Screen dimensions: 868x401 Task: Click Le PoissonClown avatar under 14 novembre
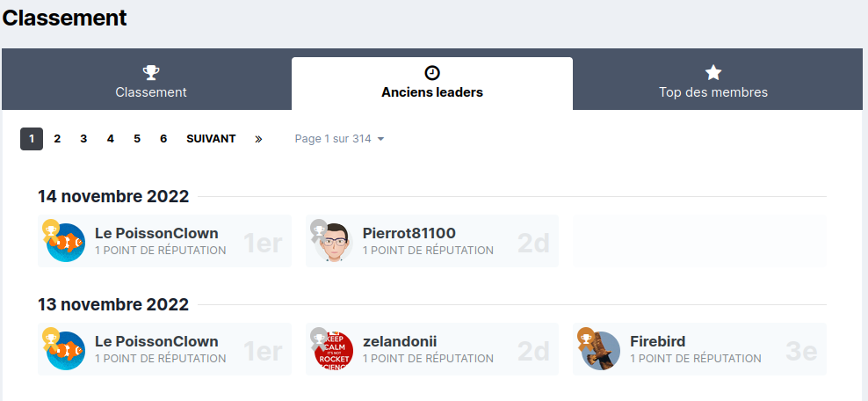click(x=66, y=243)
